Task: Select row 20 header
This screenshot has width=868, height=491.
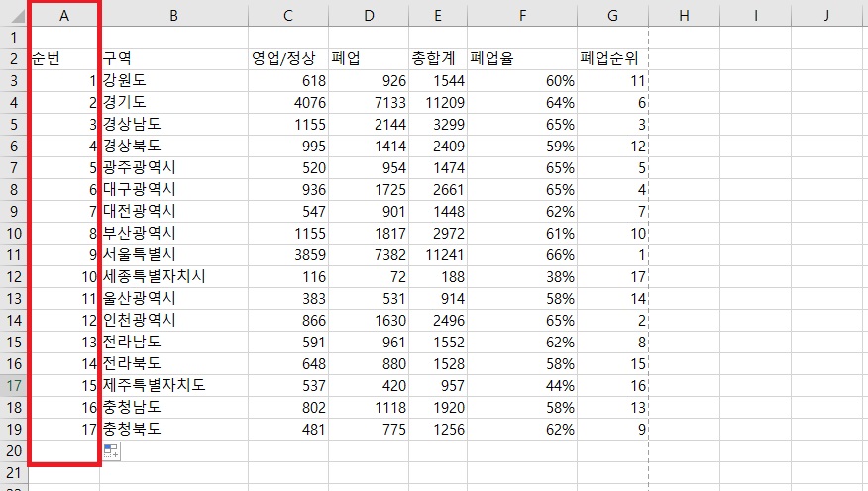Action: pos(14,451)
